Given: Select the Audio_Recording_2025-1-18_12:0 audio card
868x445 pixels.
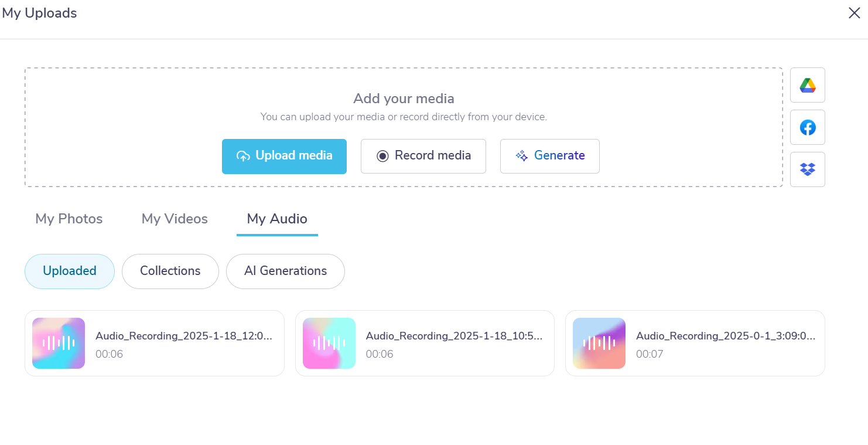Looking at the screenshot, I should [x=154, y=343].
